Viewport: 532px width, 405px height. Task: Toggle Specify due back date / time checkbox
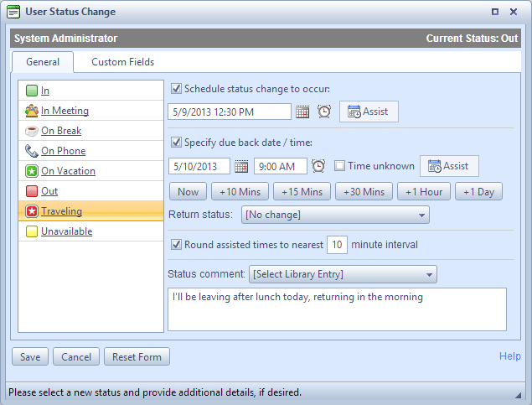176,142
